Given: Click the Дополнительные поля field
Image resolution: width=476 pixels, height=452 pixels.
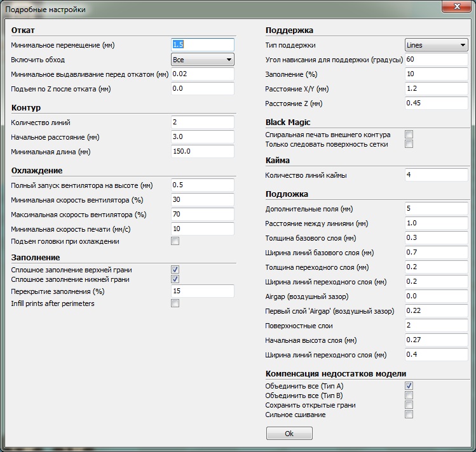Looking at the screenshot, I should coord(436,209).
